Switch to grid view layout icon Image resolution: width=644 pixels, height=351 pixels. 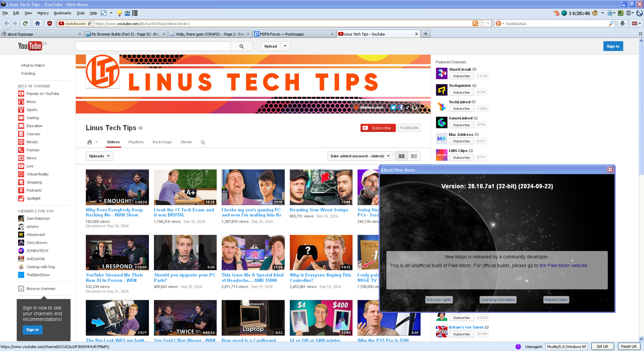coord(401,156)
